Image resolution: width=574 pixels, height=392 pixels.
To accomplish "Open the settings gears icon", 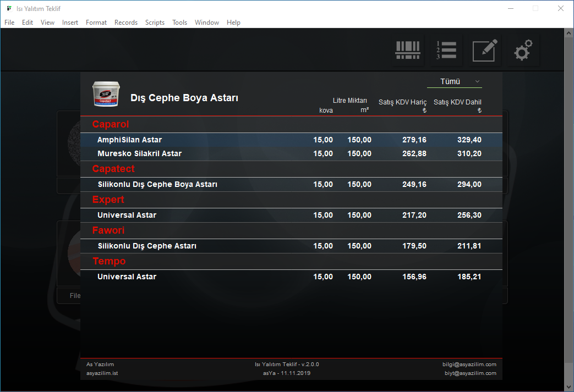I will pos(523,50).
